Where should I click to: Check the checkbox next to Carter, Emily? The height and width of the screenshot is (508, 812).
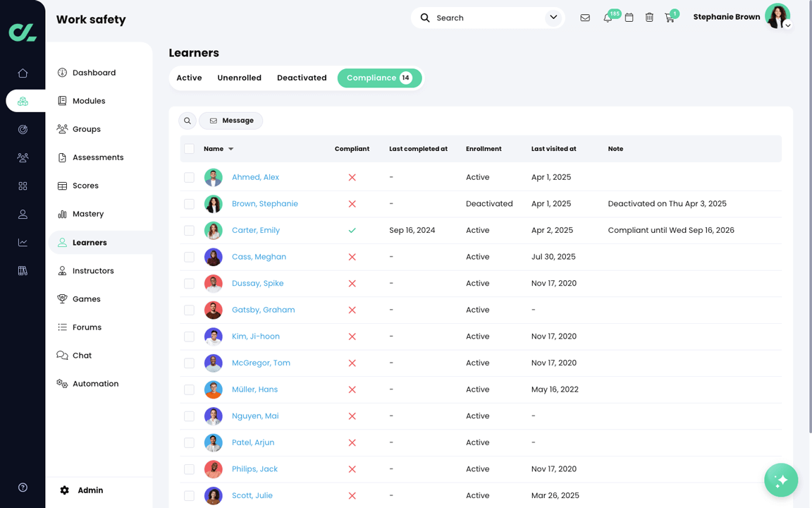tap(189, 230)
